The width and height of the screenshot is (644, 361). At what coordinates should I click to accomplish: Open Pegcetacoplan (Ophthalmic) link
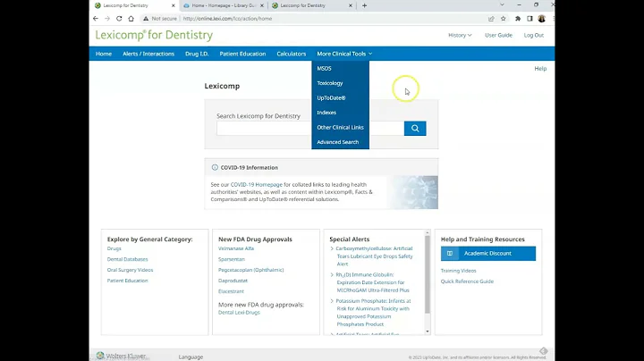[x=251, y=270]
